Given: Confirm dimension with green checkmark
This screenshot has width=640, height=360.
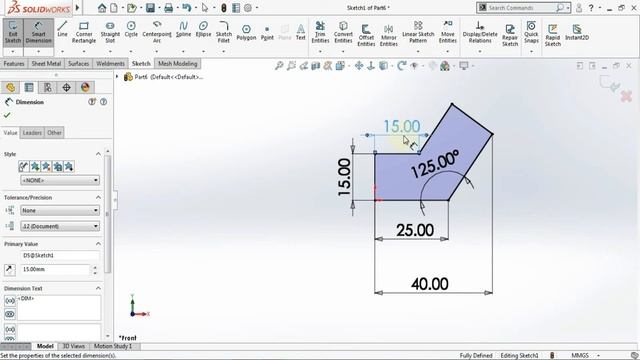Looking at the screenshot, I should click(x=7, y=115).
